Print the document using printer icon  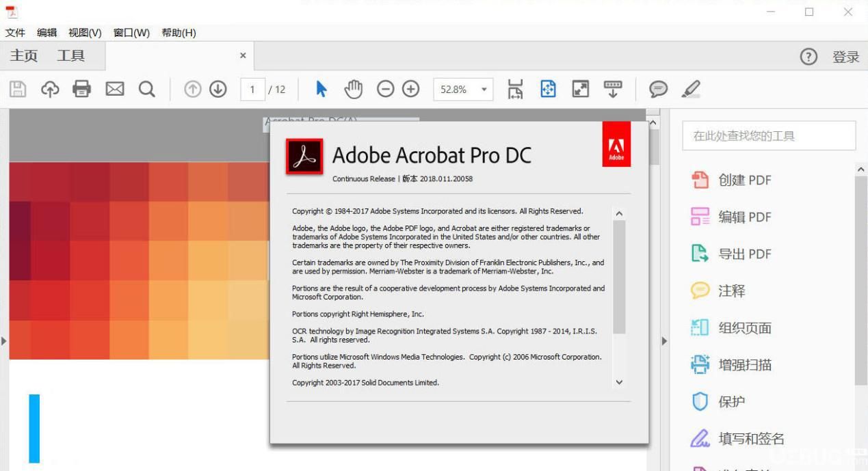click(x=82, y=89)
